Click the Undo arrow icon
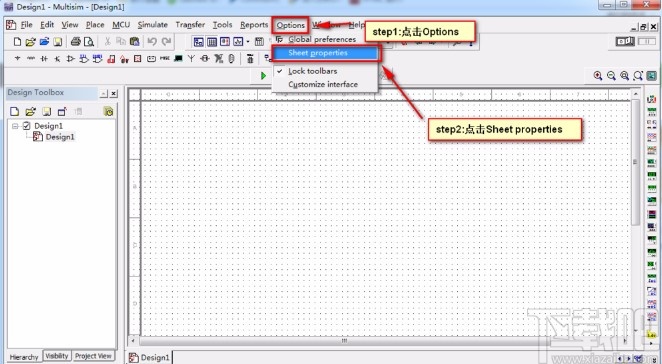The image size is (662, 364). [x=152, y=41]
